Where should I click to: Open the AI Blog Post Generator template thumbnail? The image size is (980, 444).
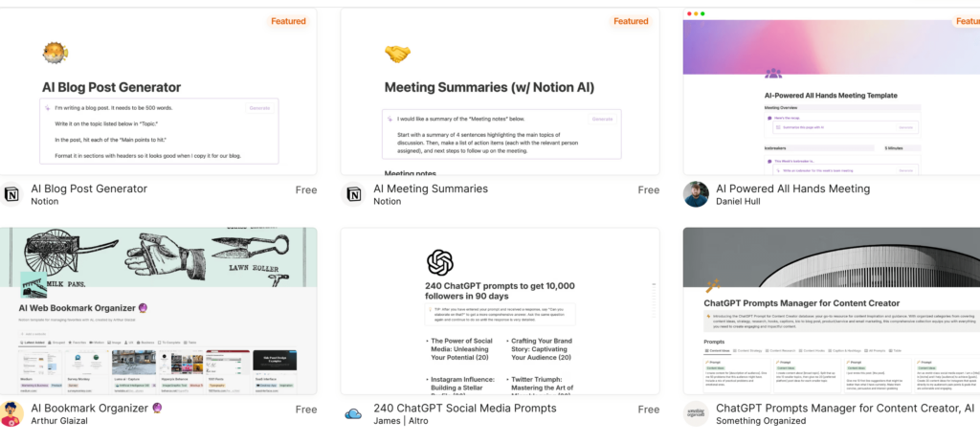(x=158, y=91)
